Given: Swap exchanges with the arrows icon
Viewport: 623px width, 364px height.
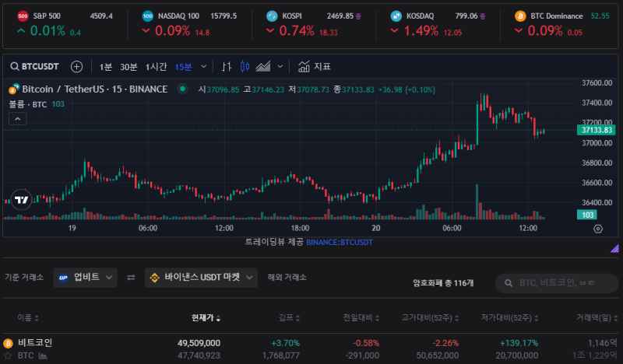Looking at the screenshot, I should 131,278.
